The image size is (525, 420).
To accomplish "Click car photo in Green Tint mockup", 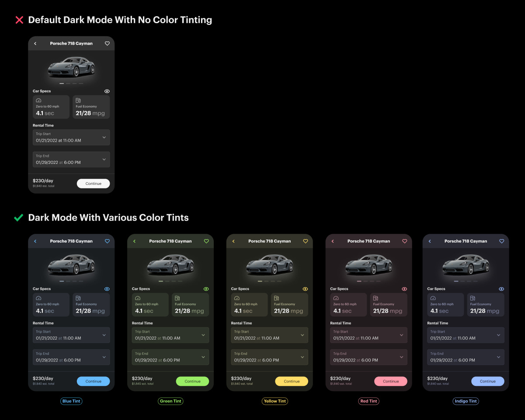I will (x=170, y=264).
